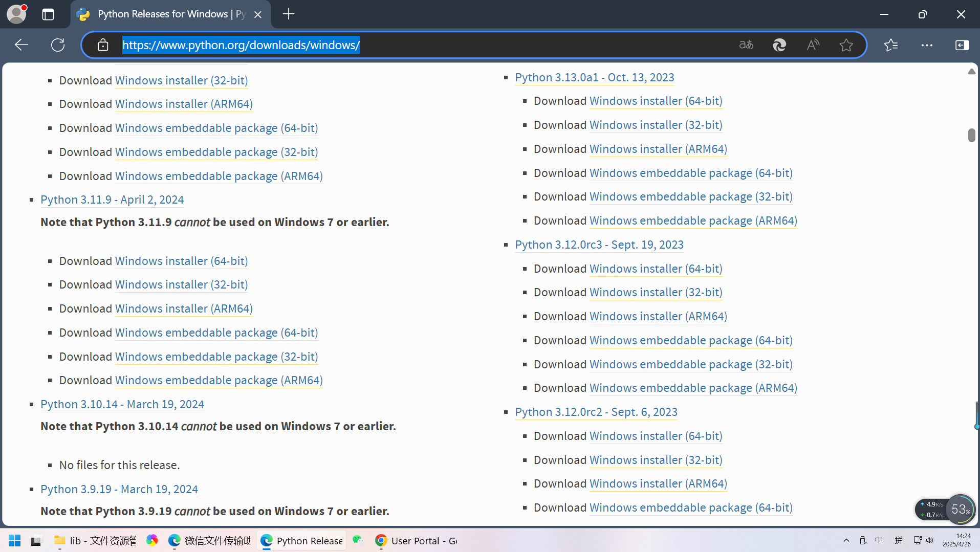Switch to Python Release Edge taskbar window

[301, 541]
